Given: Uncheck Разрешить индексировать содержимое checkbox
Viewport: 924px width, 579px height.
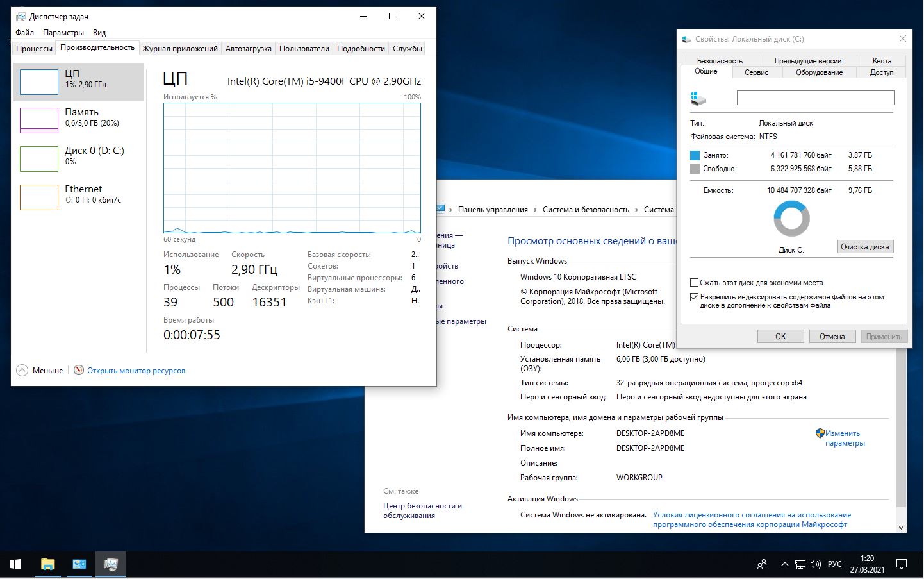Looking at the screenshot, I should point(694,297).
